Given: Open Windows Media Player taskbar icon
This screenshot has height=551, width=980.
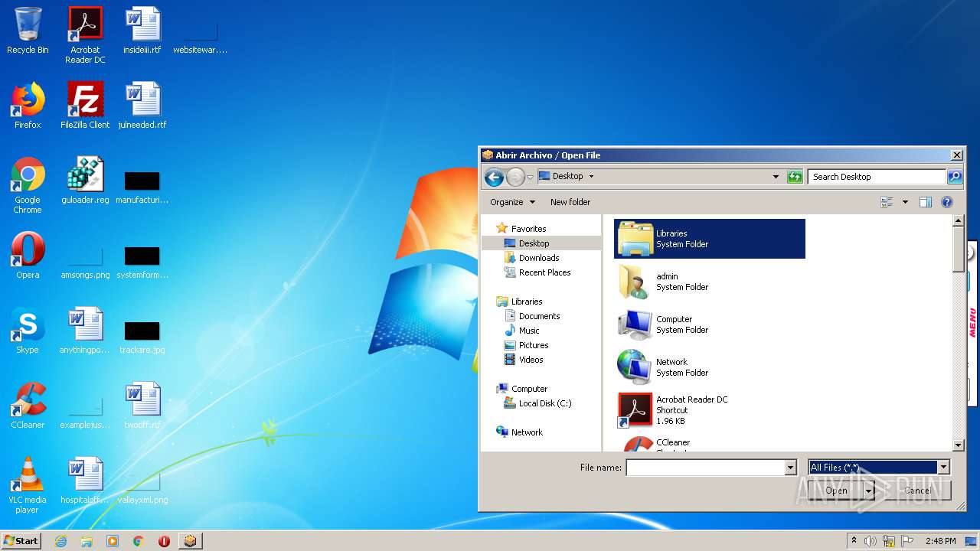Looking at the screenshot, I should 113,541.
